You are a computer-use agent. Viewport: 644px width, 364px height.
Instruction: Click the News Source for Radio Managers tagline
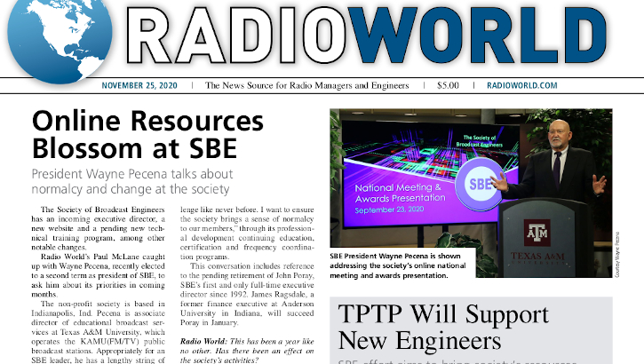[306, 86]
